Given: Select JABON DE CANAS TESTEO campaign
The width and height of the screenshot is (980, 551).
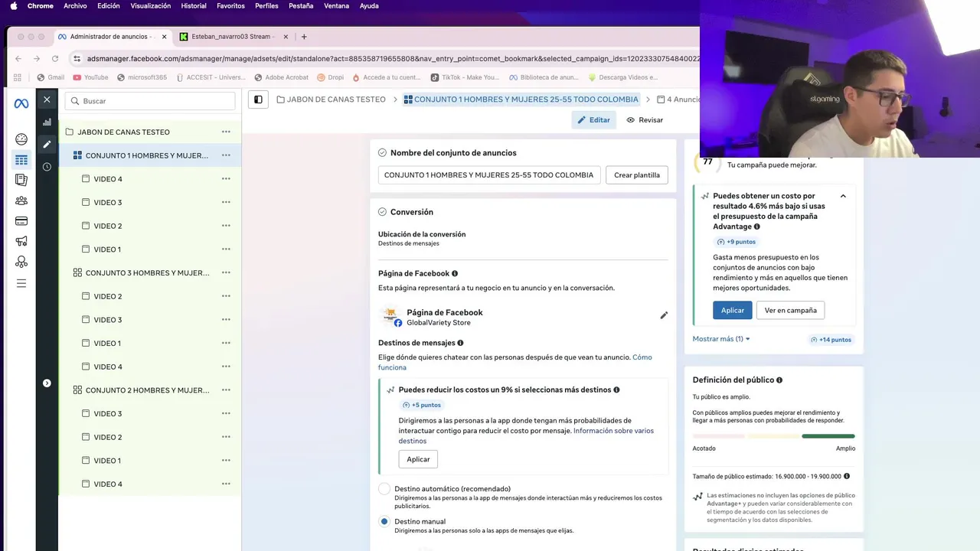Looking at the screenshot, I should (x=123, y=132).
